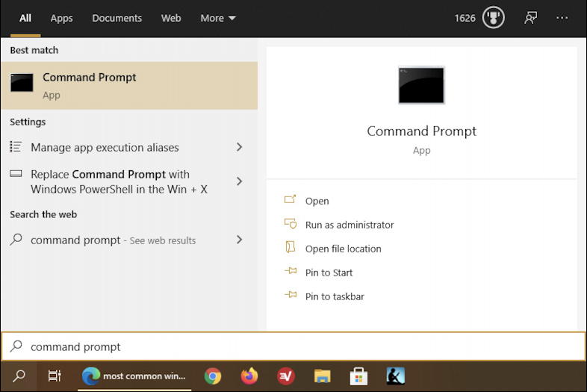This screenshot has height=392, width=587.
Task: Click the Open file location icon
Action: pos(291,247)
